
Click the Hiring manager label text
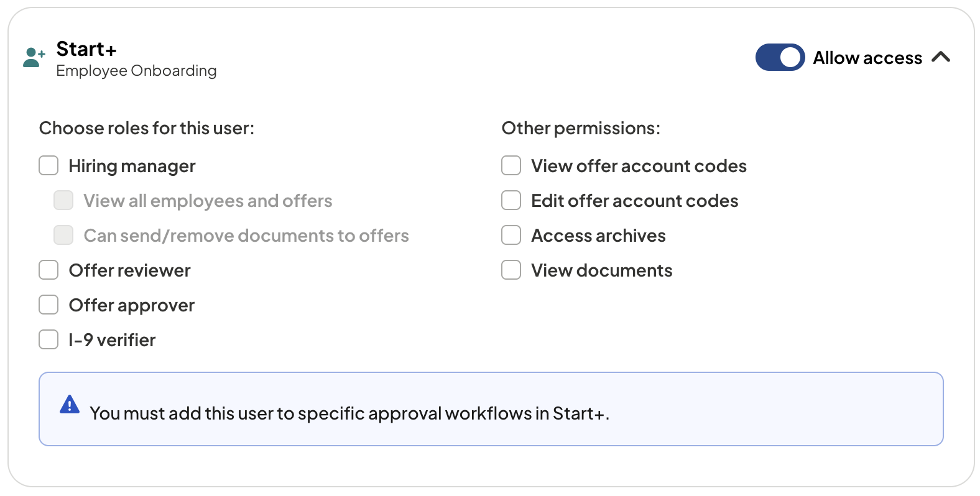[x=132, y=167]
